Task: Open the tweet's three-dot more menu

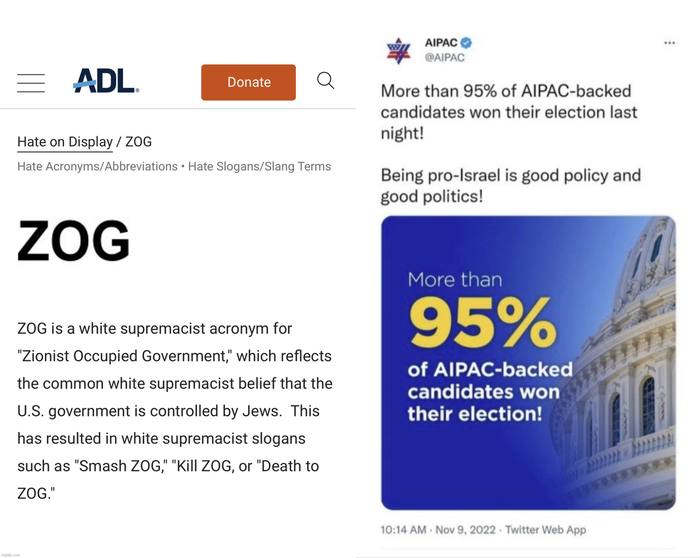Action: point(669,43)
